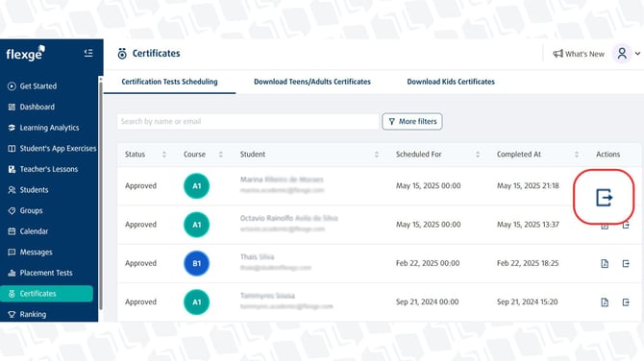Open Groups in the sidebar
The width and height of the screenshot is (644, 361).
pos(25,210)
